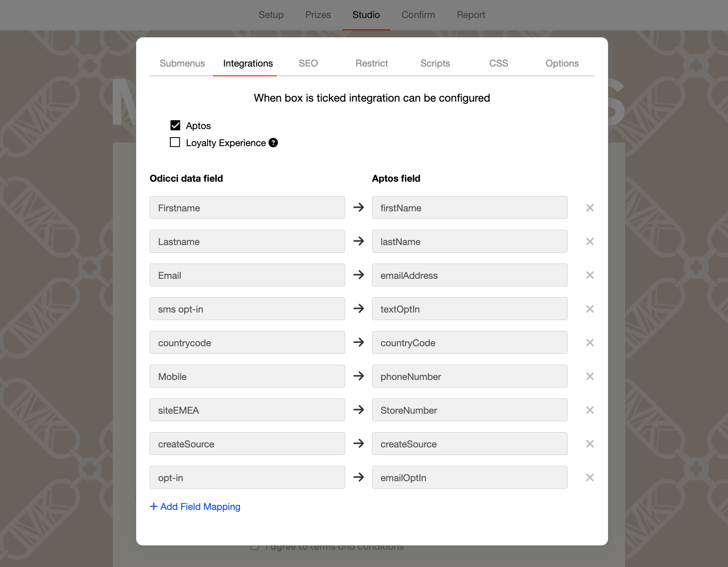Remove the siteEMEA mapping row
Viewport: 728px width, 567px height.
590,410
